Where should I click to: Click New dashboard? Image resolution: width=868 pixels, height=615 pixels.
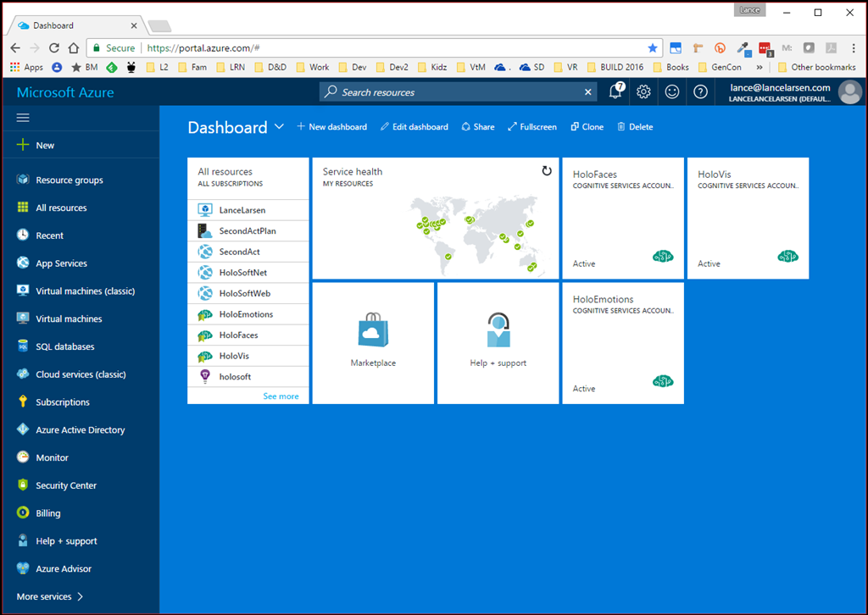[x=331, y=127]
